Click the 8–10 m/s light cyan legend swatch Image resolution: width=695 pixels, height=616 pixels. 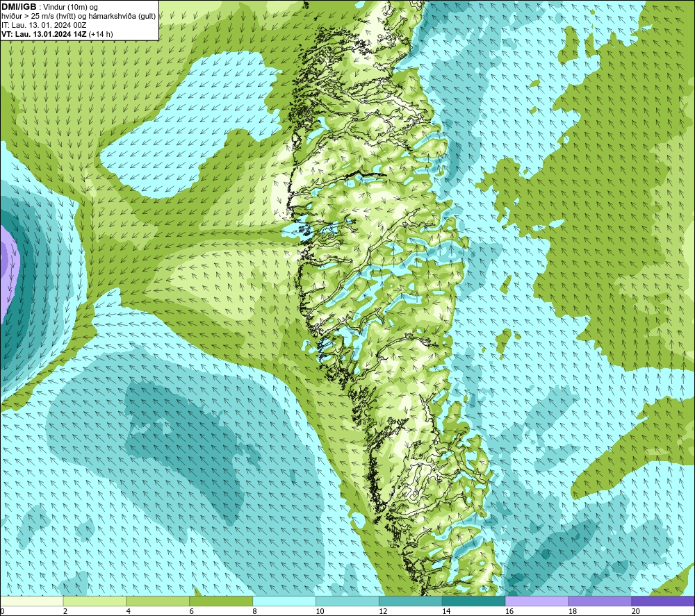click(x=284, y=601)
